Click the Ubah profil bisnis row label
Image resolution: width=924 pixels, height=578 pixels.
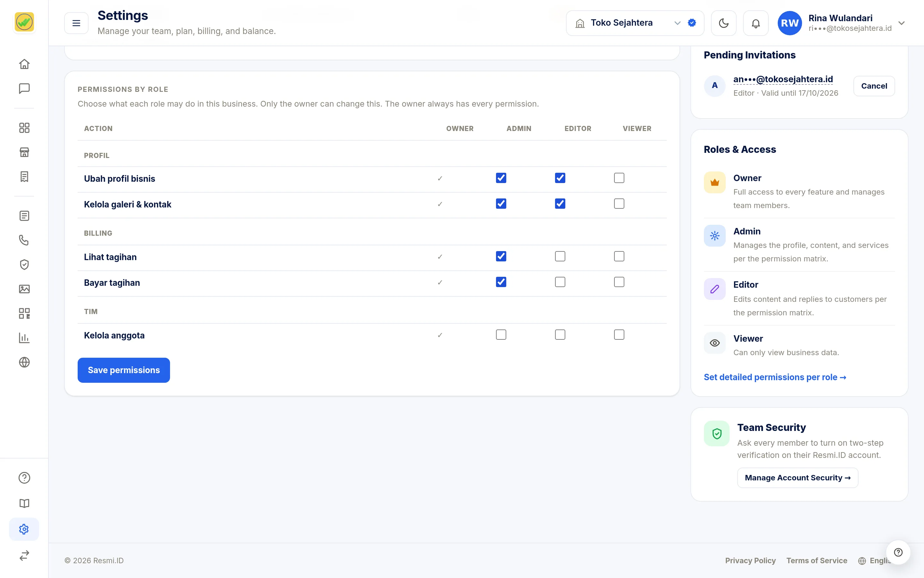tap(119, 179)
